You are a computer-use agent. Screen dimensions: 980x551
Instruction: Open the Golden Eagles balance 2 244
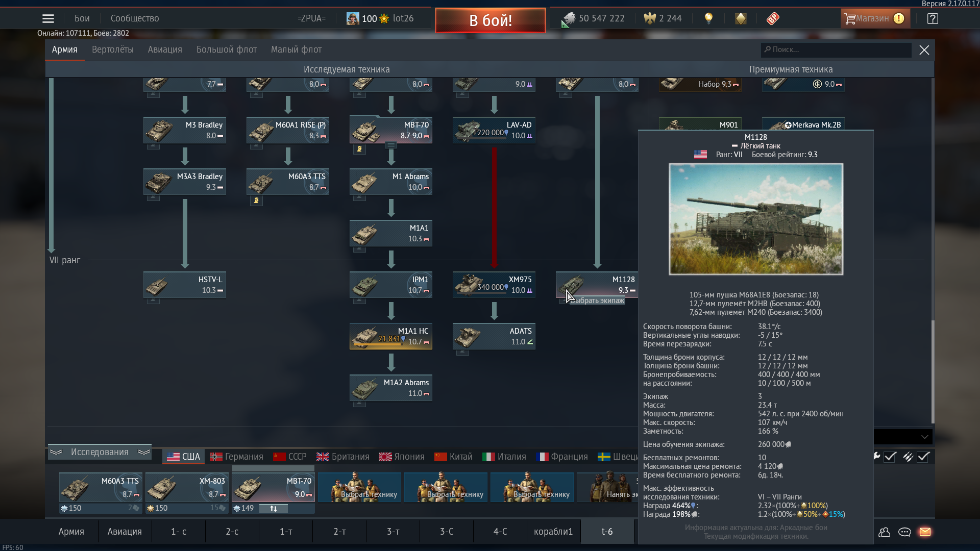pyautogui.click(x=663, y=19)
